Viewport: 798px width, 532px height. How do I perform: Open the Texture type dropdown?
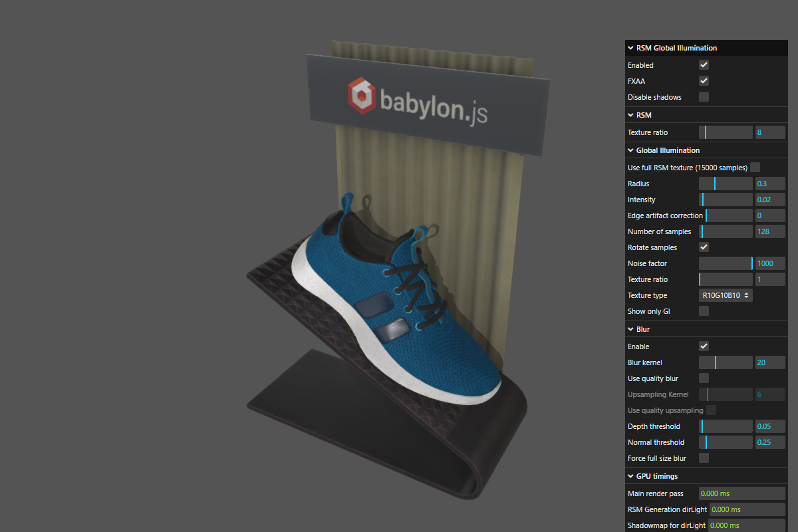[x=725, y=295]
